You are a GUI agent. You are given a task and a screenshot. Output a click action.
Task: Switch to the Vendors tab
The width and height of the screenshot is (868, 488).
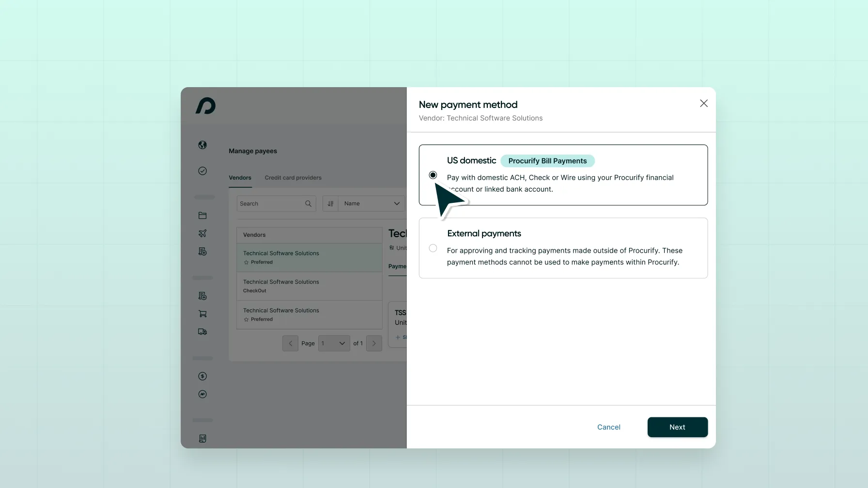(240, 178)
